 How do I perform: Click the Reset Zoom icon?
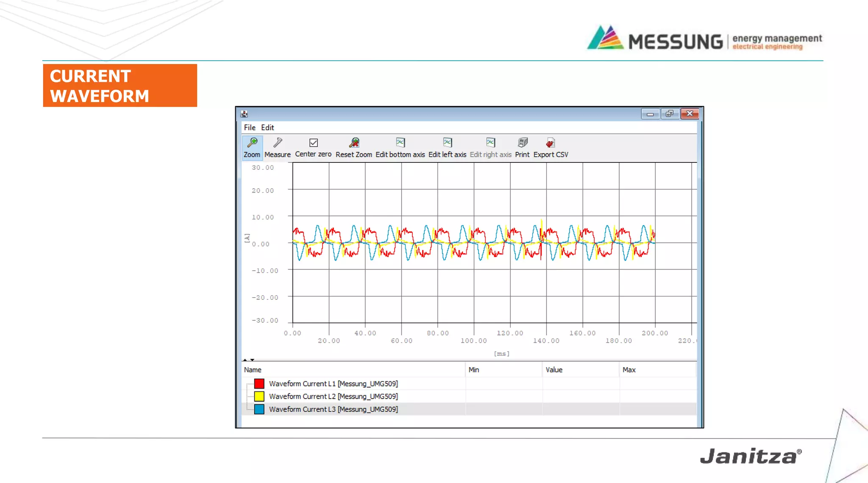click(354, 143)
